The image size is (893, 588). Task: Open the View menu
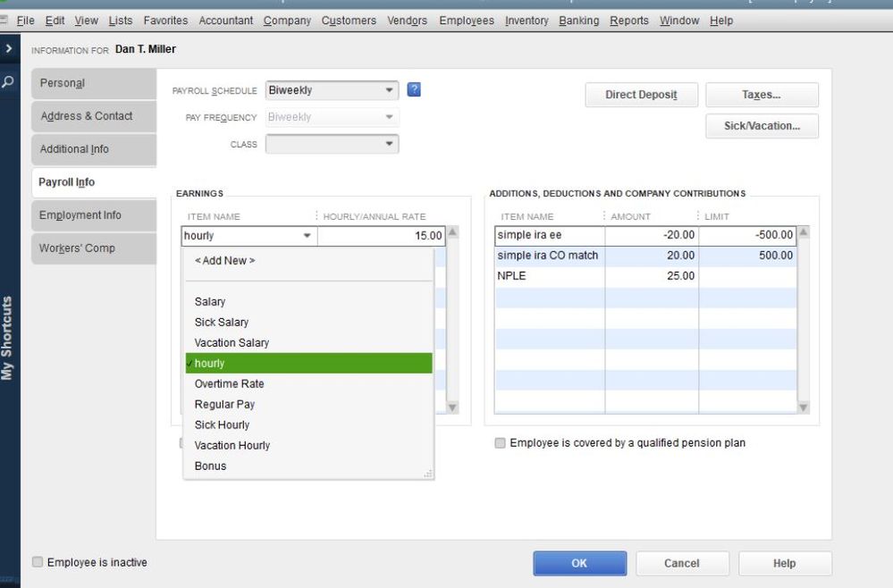86,21
